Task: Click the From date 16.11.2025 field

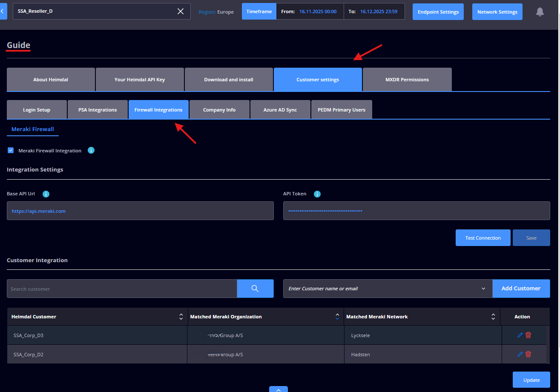Action: click(x=310, y=11)
